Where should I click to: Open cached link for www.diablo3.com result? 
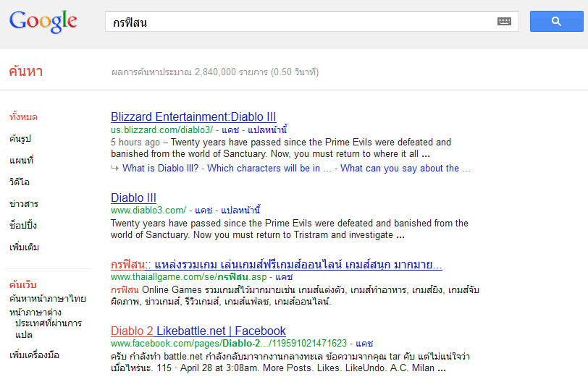(203, 210)
